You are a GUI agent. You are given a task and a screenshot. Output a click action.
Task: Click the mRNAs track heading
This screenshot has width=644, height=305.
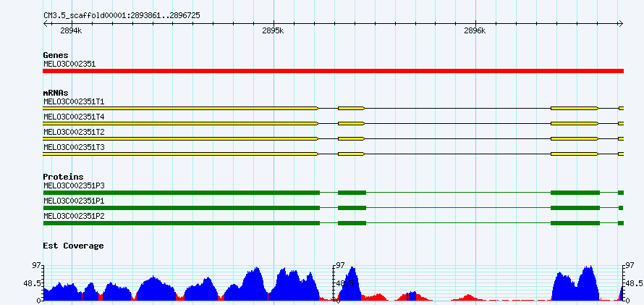pyautogui.click(x=56, y=93)
